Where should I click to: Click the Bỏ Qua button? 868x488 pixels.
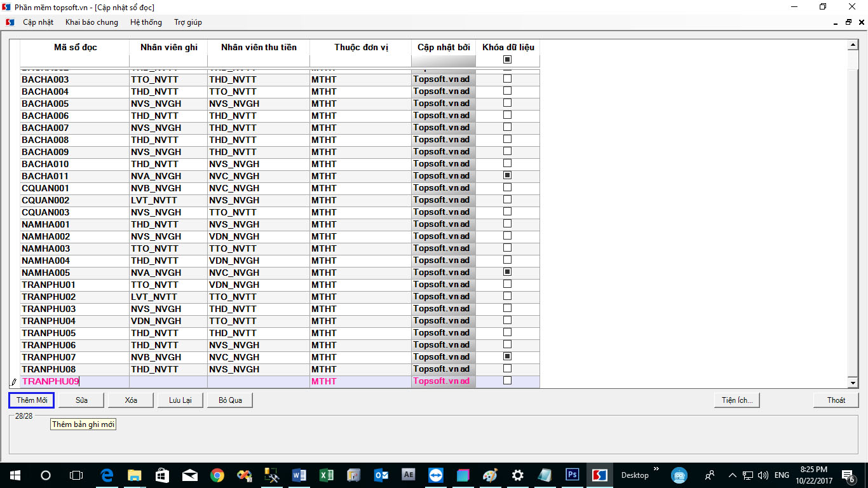[230, 400]
